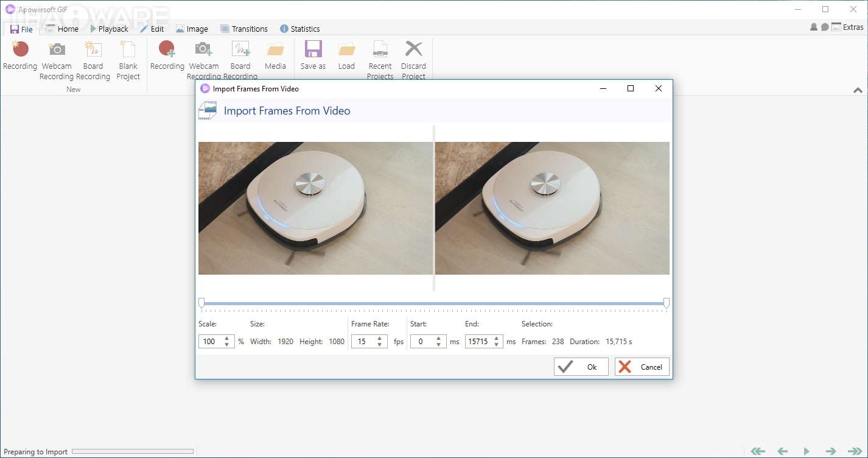
Task: Decrease the Start time
Action: click(438, 345)
